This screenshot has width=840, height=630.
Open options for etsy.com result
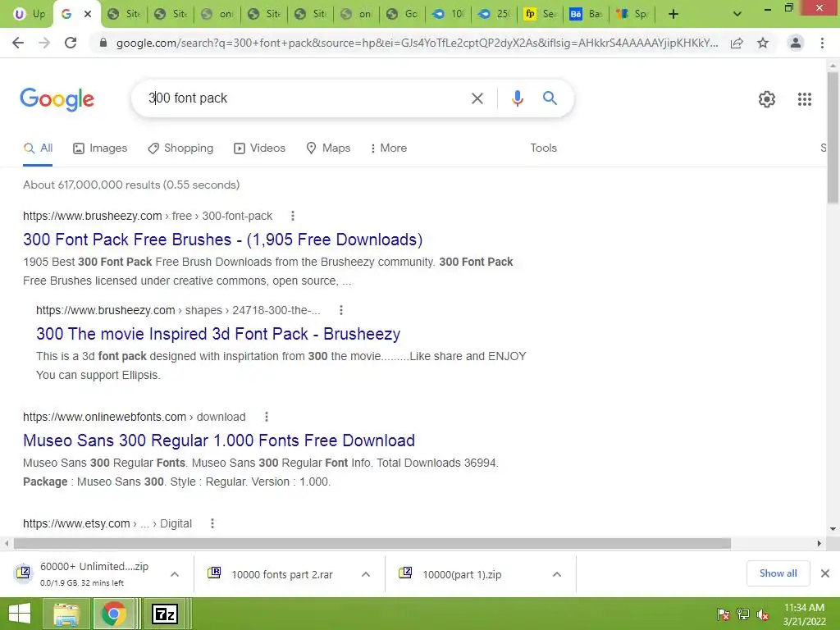click(x=212, y=523)
